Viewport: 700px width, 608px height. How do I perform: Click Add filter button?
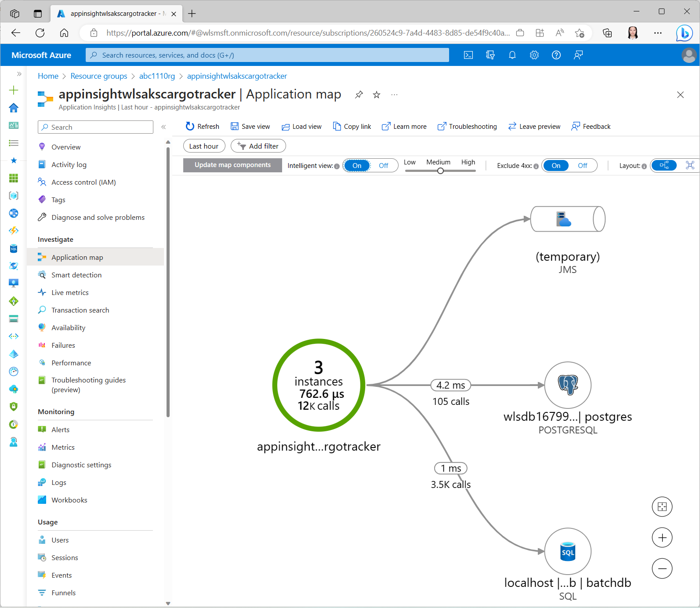258,146
